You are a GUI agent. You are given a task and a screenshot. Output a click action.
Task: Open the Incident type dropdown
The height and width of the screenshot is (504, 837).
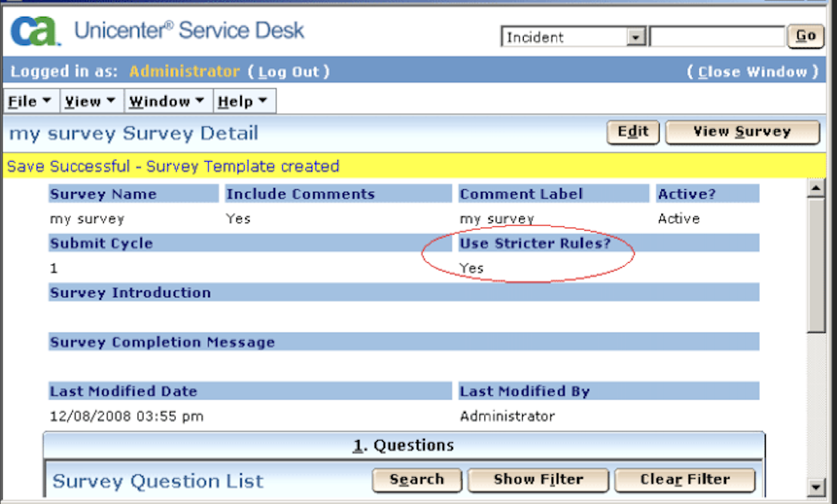[x=635, y=38]
